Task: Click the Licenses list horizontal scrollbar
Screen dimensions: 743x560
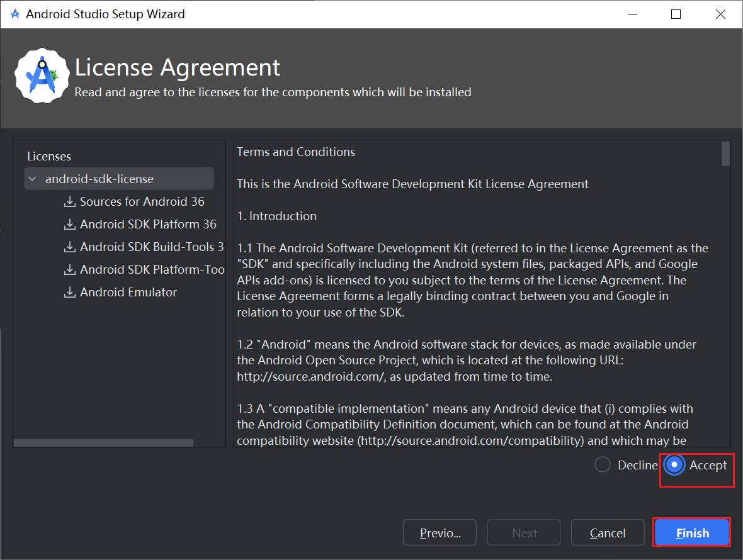Action: tap(104, 443)
